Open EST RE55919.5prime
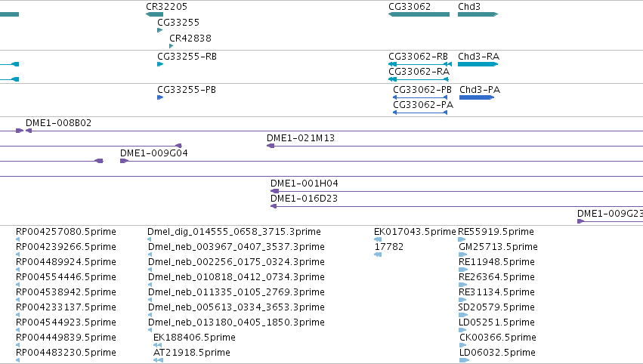Screen dimensions: 643x364 496,232
